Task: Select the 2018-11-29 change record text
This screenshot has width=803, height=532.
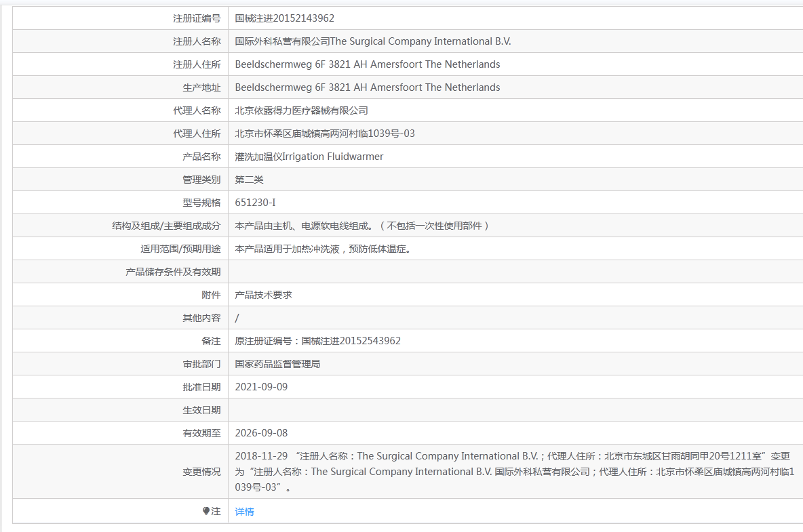Action: (515, 472)
